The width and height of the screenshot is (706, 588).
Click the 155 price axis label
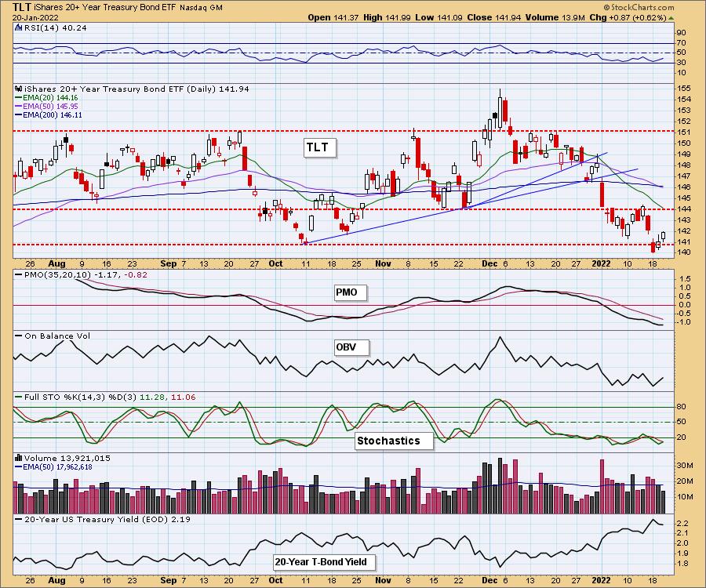tap(684, 88)
